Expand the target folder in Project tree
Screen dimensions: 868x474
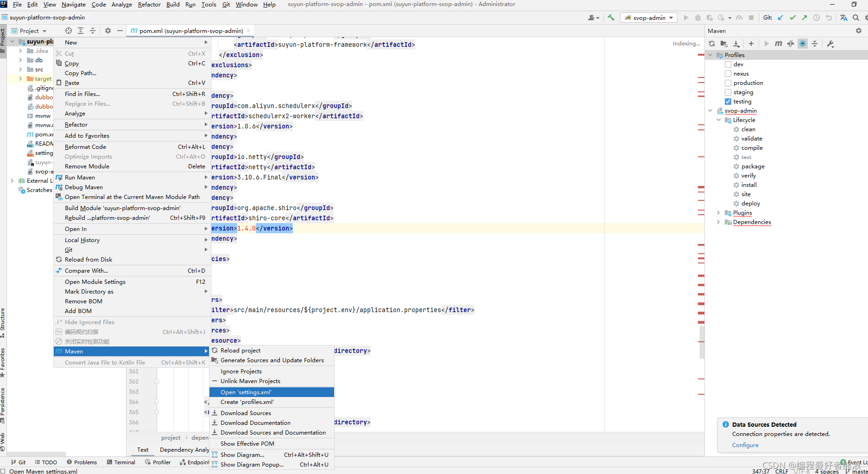20,79
